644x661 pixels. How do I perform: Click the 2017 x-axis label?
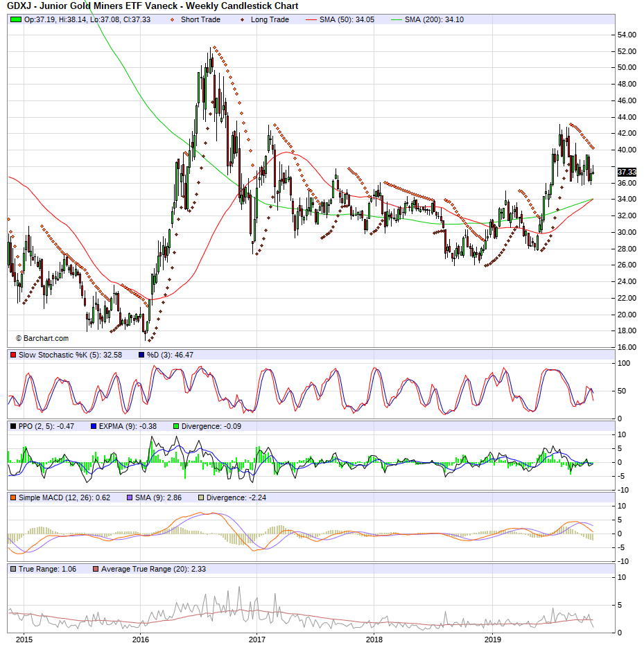(x=257, y=640)
